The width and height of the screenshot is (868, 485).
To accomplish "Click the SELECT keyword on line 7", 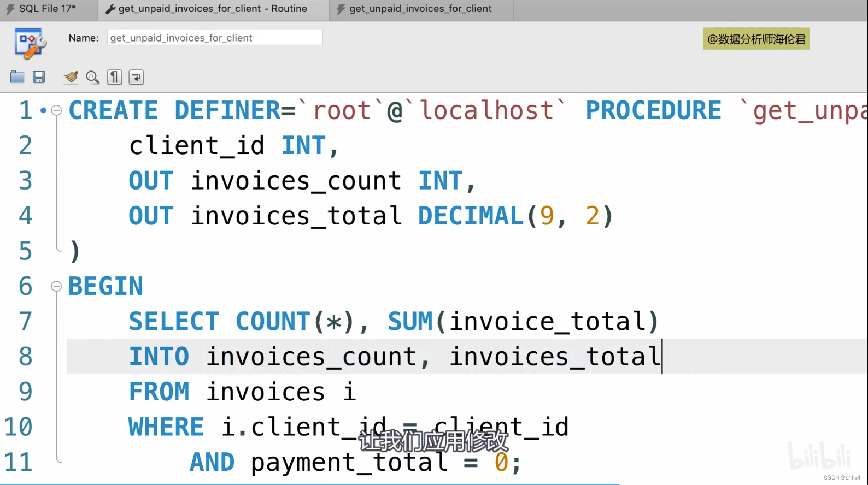I will click(x=174, y=321).
